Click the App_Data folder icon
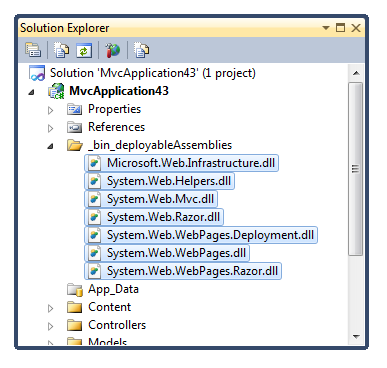 pos(75,289)
